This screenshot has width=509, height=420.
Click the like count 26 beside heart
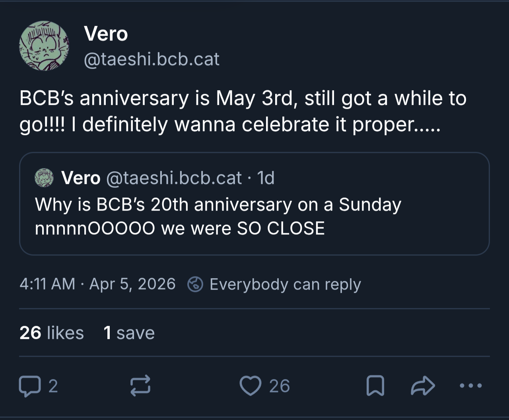(280, 386)
